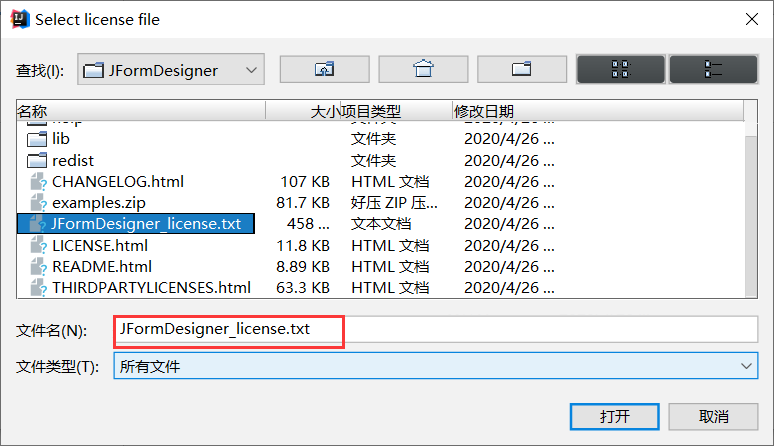This screenshot has height=446, width=774.
Task: Switch to List view toggle
Action: 620,69
